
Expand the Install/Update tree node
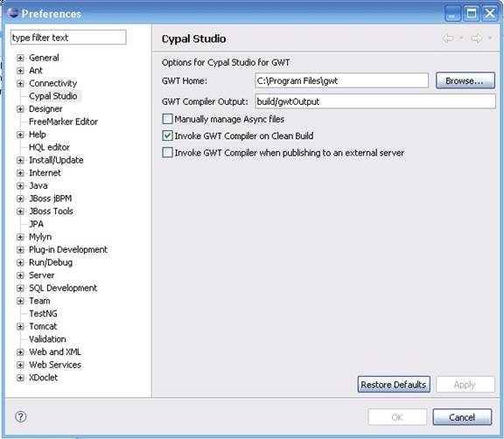(x=20, y=160)
